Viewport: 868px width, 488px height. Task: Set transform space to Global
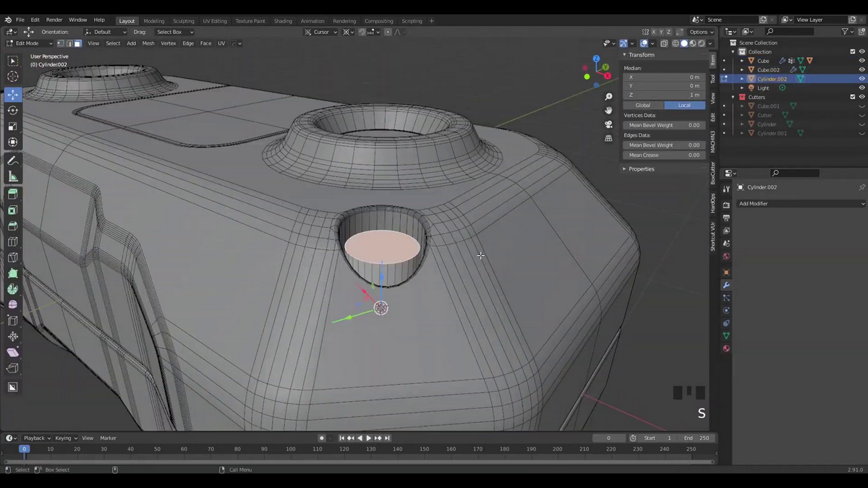[x=643, y=106]
